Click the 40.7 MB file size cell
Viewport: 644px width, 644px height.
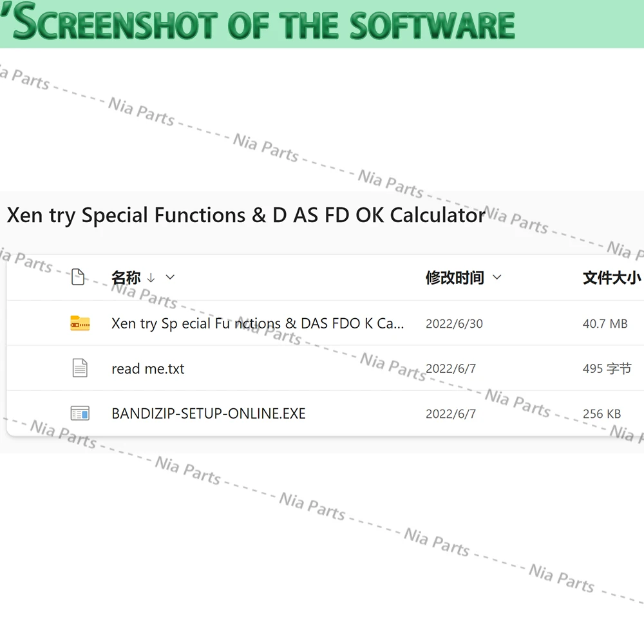[605, 324]
